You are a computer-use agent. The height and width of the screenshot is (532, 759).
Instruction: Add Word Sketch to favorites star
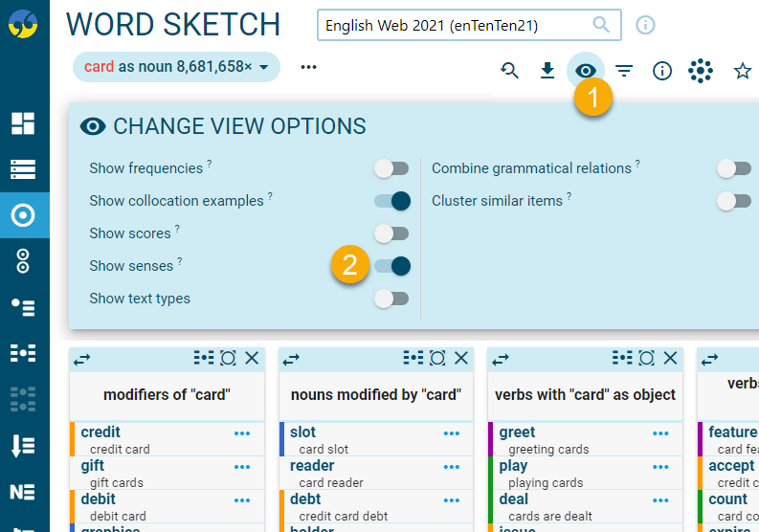click(743, 70)
